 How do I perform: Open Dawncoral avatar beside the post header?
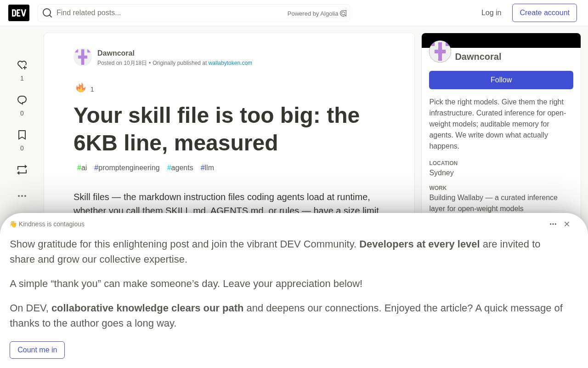[x=83, y=57]
